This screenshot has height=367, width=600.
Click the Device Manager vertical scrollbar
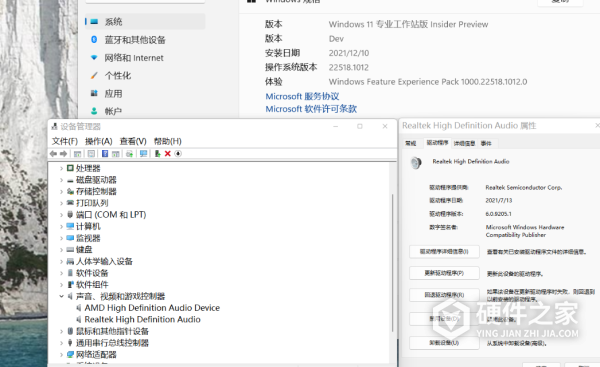(393, 263)
